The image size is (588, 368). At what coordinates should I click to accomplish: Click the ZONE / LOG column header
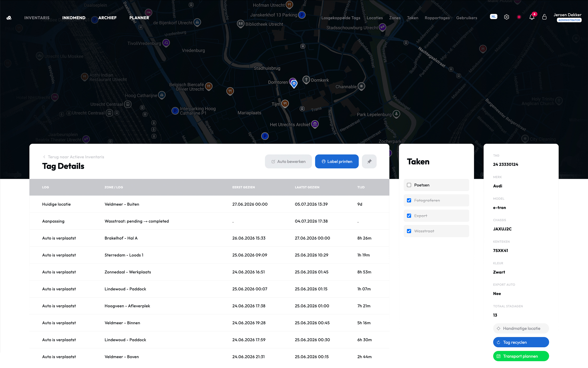pyautogui.click(x=114, y=187)
